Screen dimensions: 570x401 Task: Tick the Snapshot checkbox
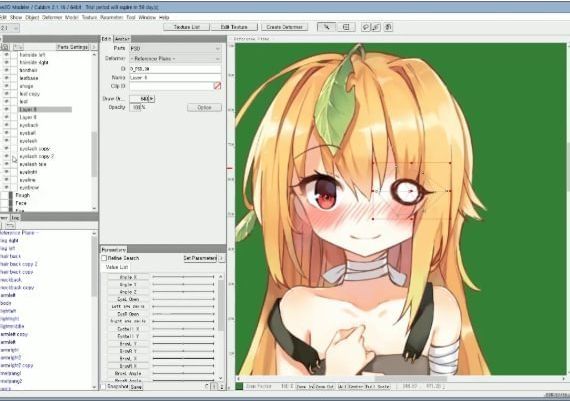(104, 386)
